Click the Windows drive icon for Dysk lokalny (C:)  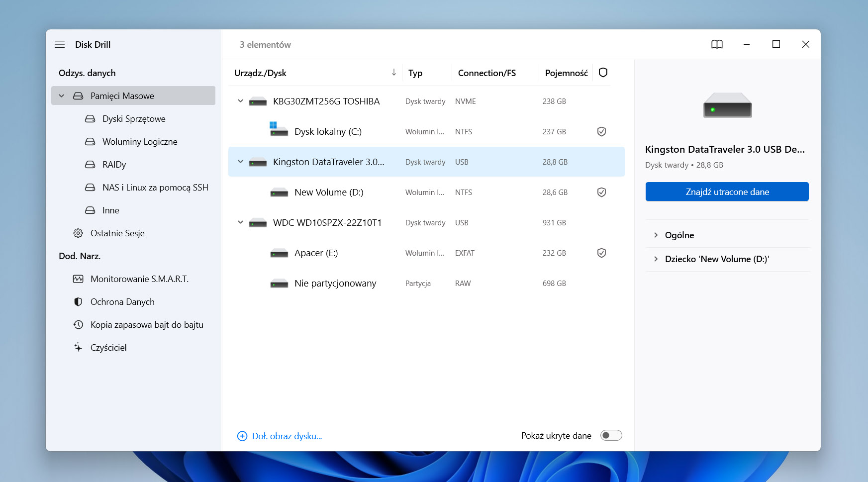pyautogui.click(x=279, y=129)
